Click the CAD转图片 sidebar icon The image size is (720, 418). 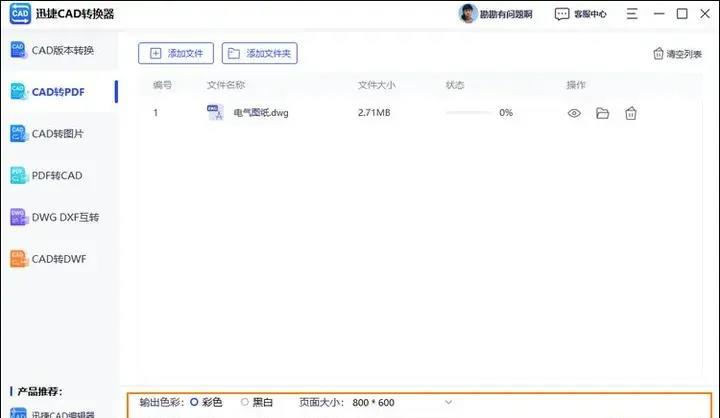pos(18,134)
